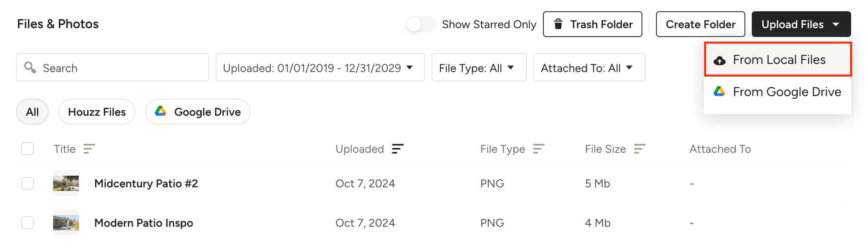
Task: Toggle Show Starred Only switch
Action: [420, 24]
